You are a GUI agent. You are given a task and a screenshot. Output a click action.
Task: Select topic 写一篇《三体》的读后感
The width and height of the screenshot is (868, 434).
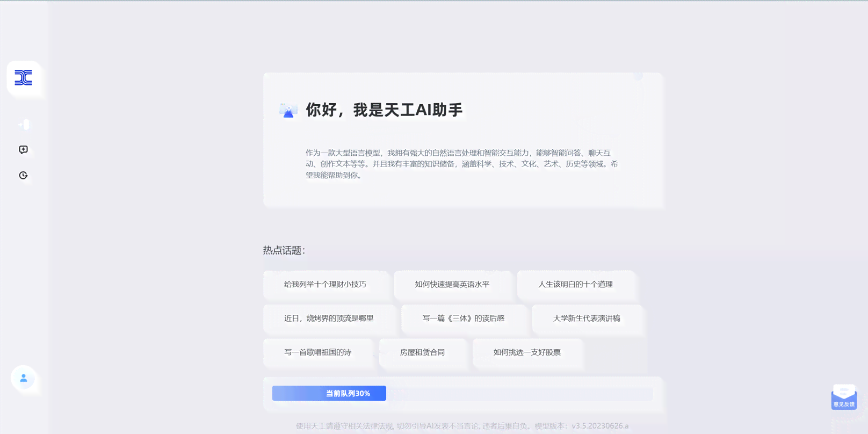pyautogui.click(x=463, y=319)
